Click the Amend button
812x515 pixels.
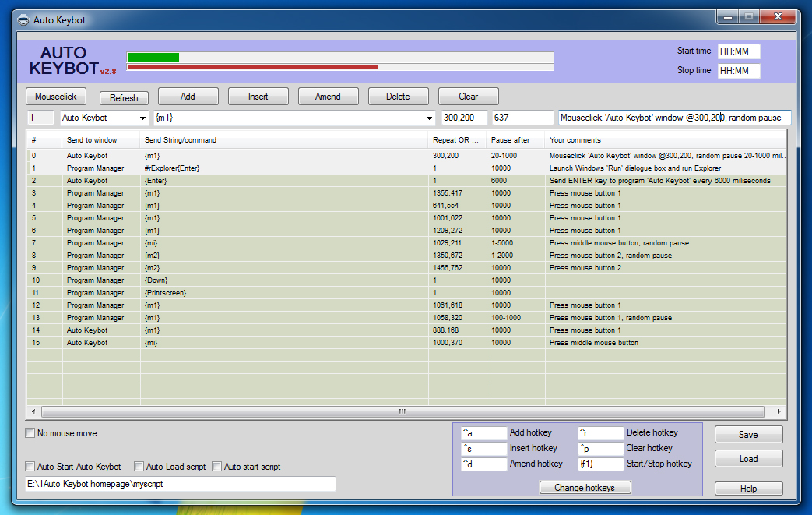click(328, 97)
